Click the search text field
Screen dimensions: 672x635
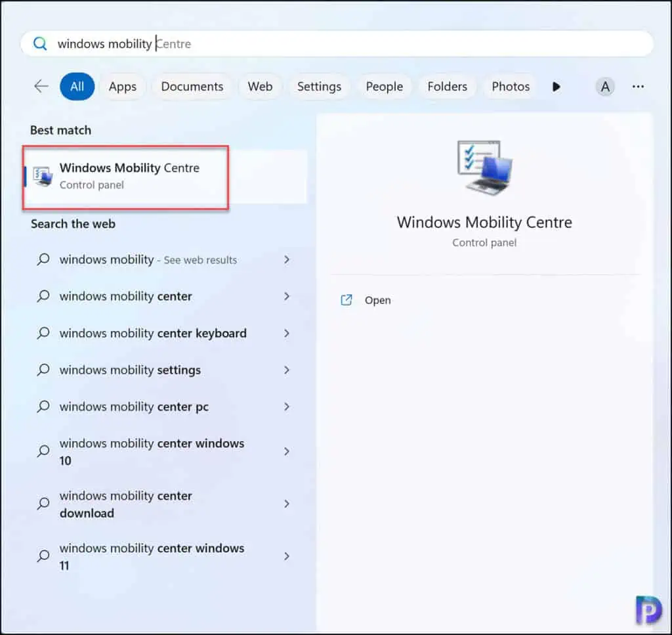(x=337, y=43)
